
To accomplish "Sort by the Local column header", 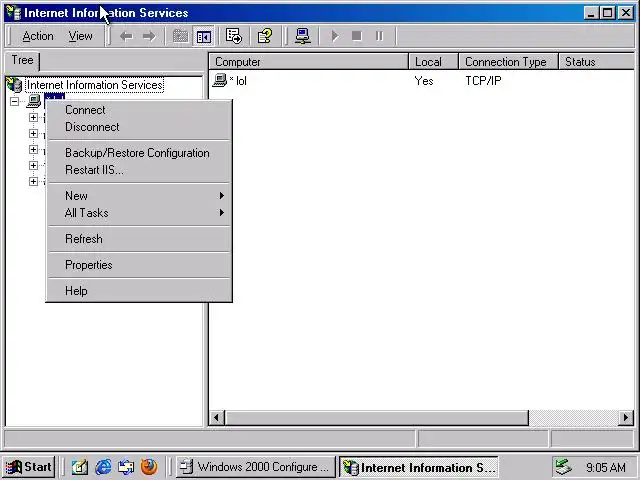I will coord(433,62).
